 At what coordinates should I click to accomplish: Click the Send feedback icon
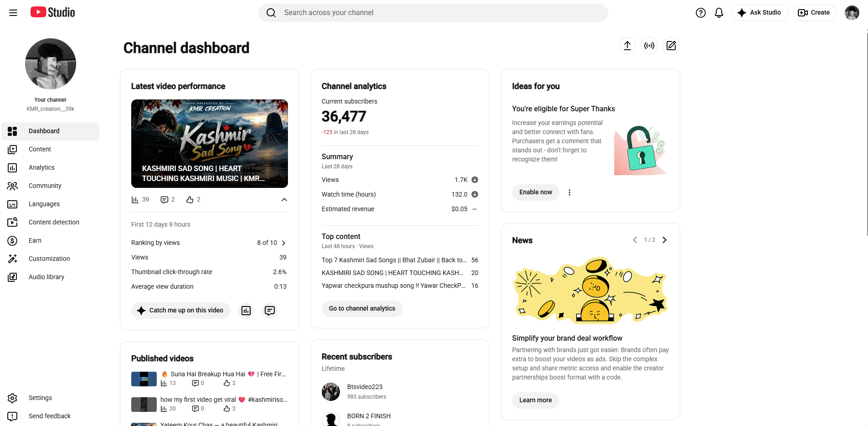point(13,416)
